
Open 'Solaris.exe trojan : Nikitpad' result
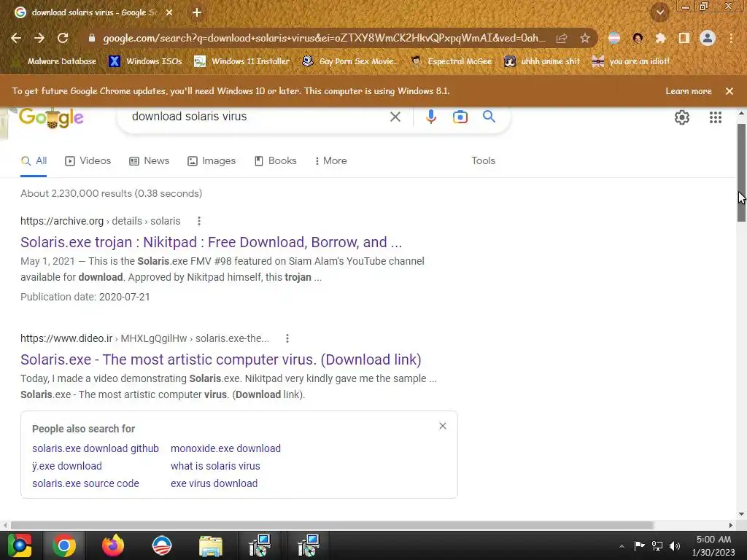(211, 242)
